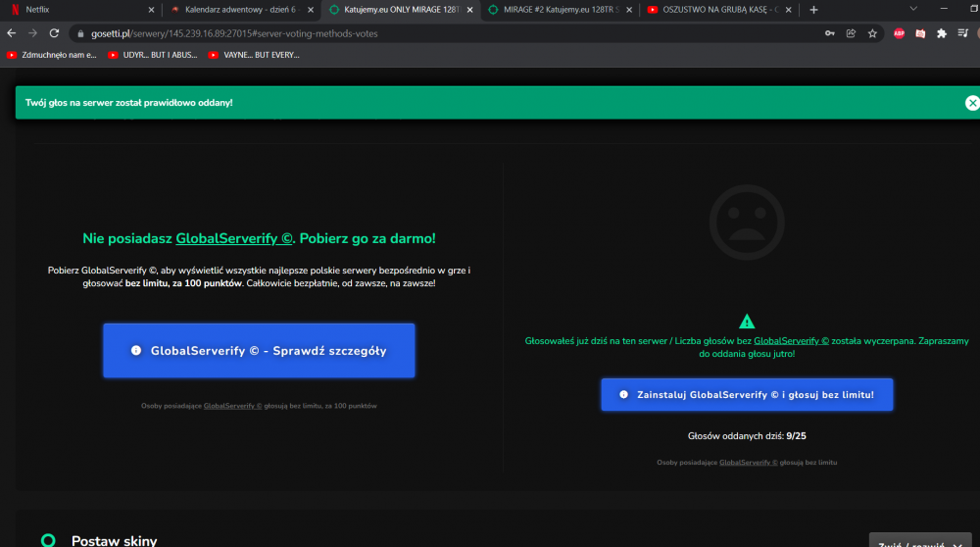The height and width of the screenshot is (547, 980).
Task: Close the OSZUSTWO NA GRUBĄ KASĘ tab
Action: pos(789,10)
